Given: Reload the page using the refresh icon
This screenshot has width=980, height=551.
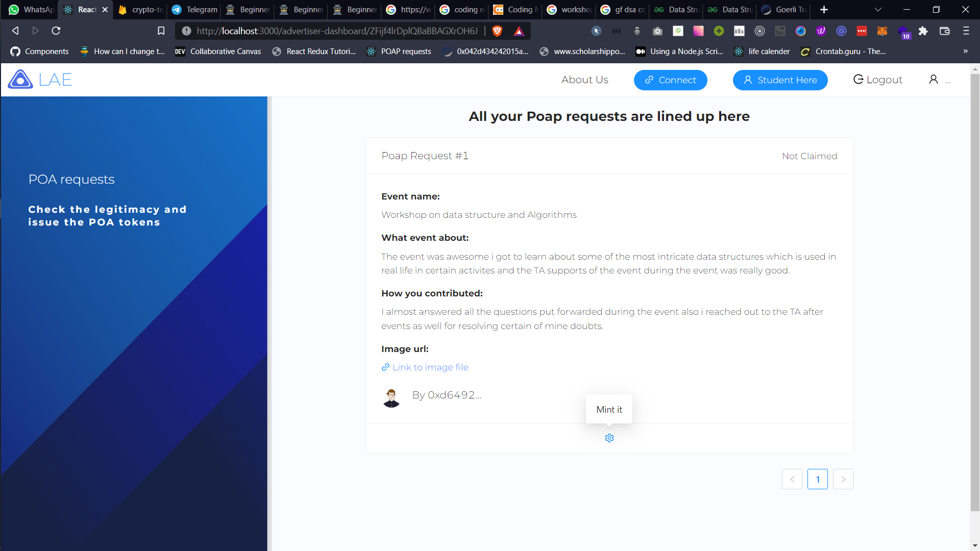Looking at the screenshot, I should pyautogui.click(x=56, y=31).
